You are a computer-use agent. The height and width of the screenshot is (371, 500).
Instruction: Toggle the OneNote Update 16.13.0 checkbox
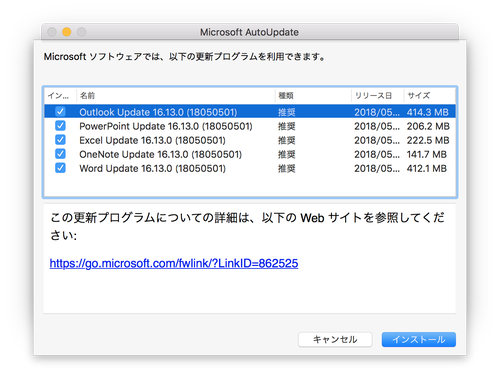pos(60,154)
